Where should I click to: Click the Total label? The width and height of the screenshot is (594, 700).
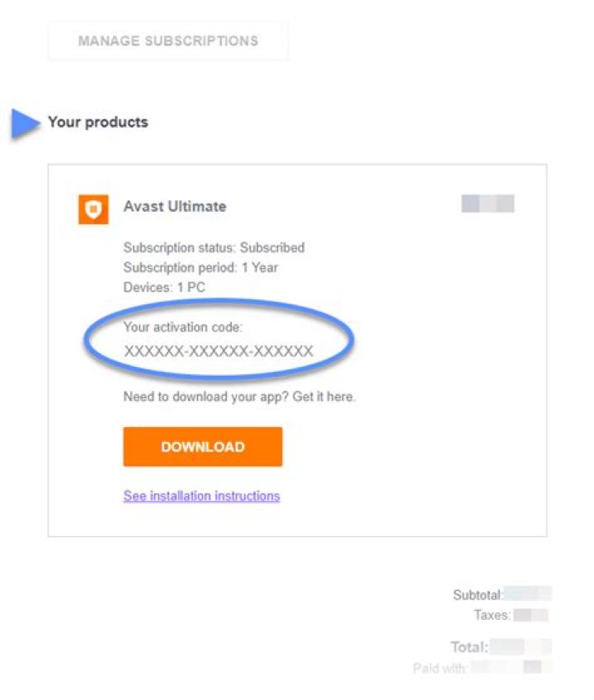coord(469,647)
